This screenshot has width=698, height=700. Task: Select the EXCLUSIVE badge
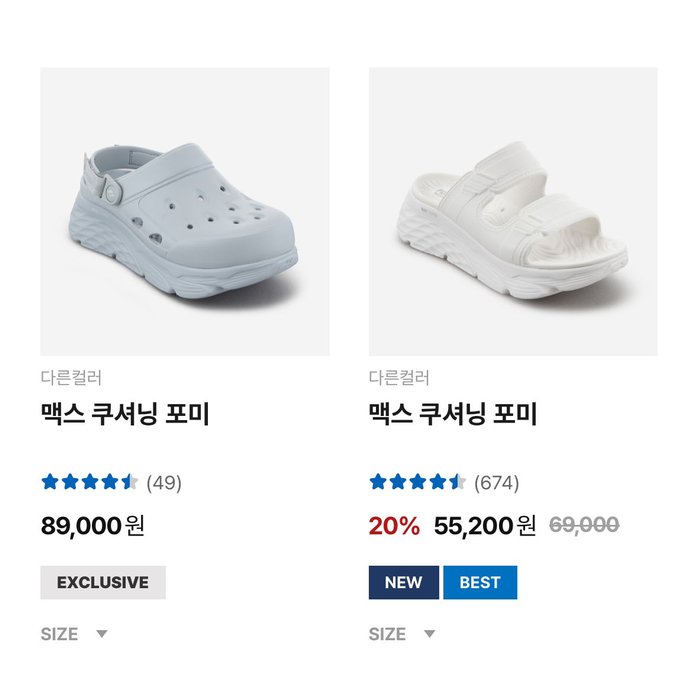(x=103, y=582)
